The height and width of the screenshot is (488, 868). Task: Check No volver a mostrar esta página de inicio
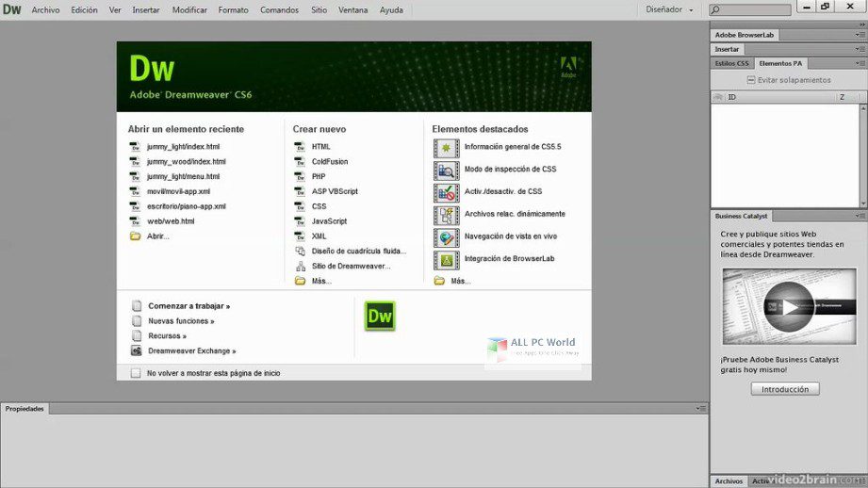tap(136, 373)
